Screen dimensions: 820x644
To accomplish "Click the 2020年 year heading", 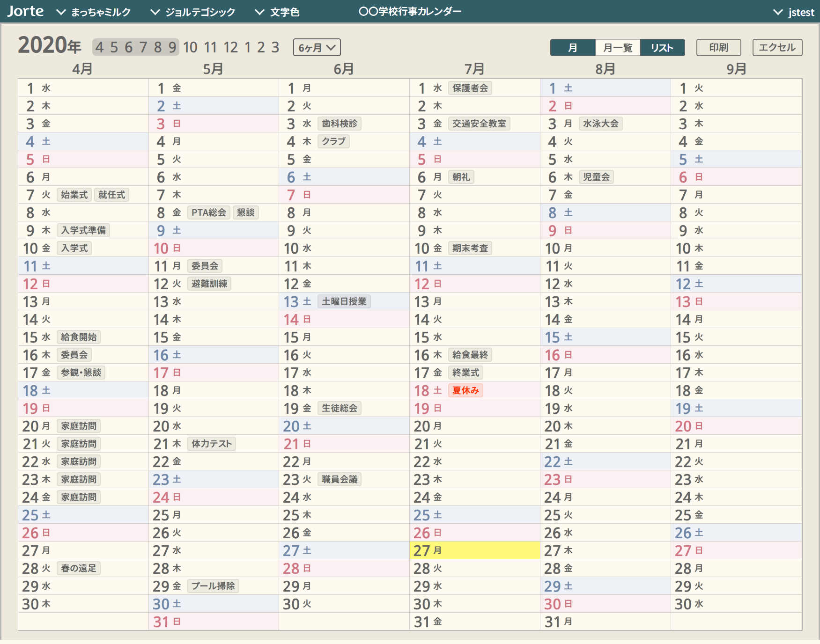I will [x=50, y=46].
